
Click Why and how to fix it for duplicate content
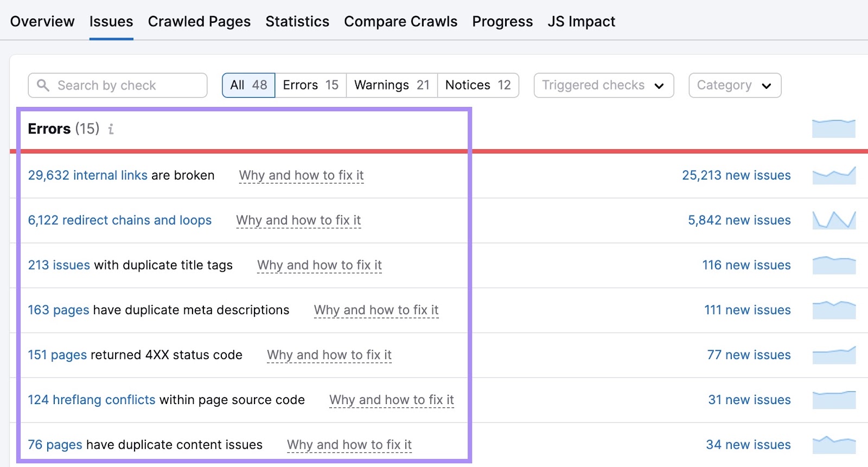pos(349,444)
